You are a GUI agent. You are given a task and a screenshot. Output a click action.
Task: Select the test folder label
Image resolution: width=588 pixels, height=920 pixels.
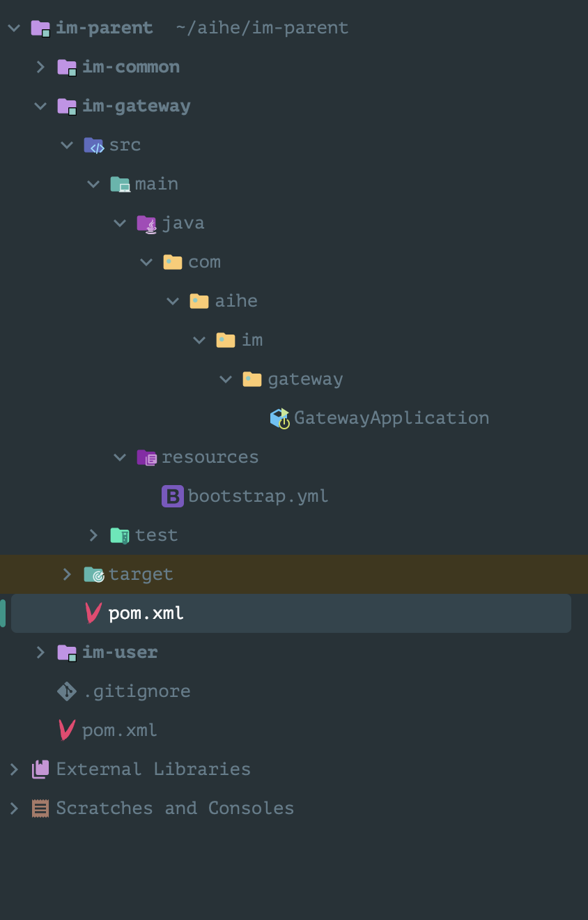pos(157,535)
